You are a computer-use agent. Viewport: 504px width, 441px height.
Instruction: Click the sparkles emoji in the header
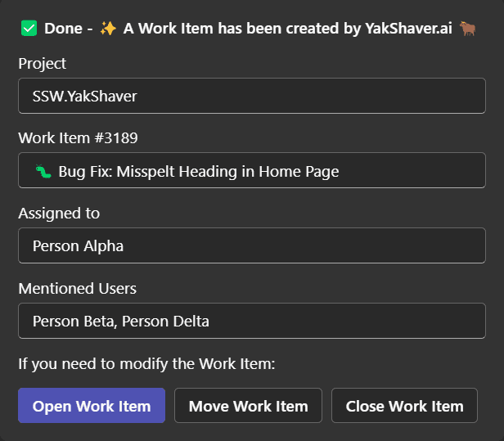point(108,29)
